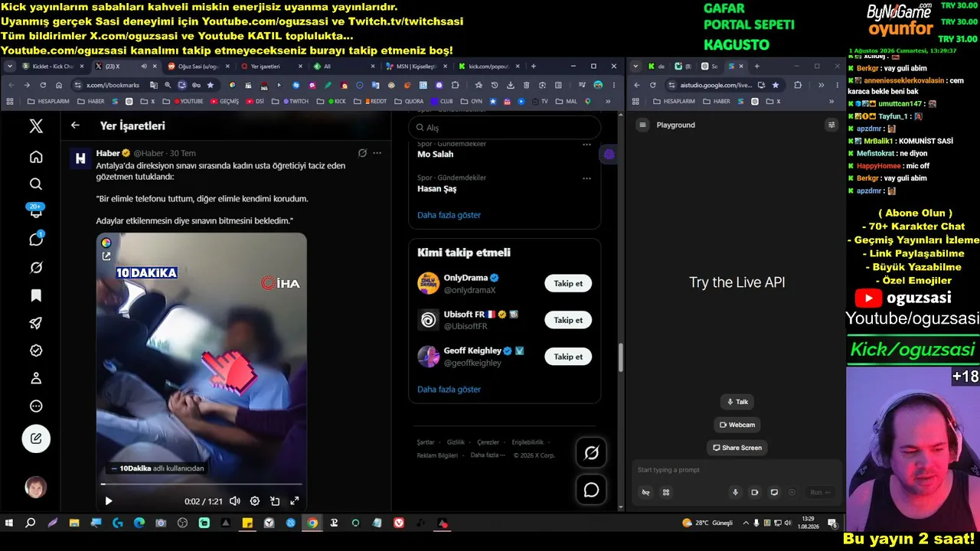
Task: Toggle microphone icon in AI Studio prompt bar
Action: point(736,492)
